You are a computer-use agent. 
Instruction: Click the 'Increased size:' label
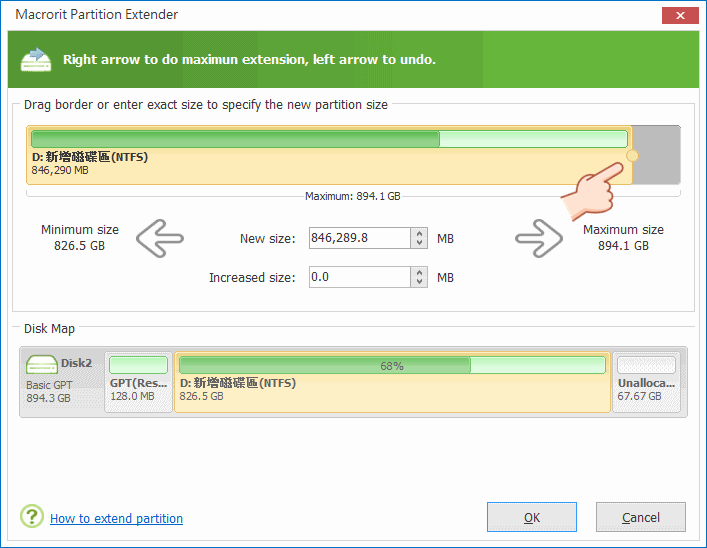pyautogui.click(x=252, y=277)
